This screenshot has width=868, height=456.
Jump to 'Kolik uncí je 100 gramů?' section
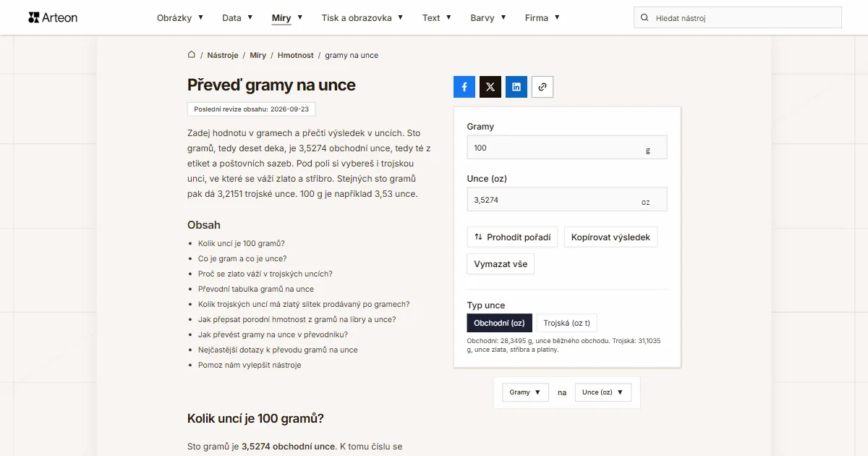242,243
